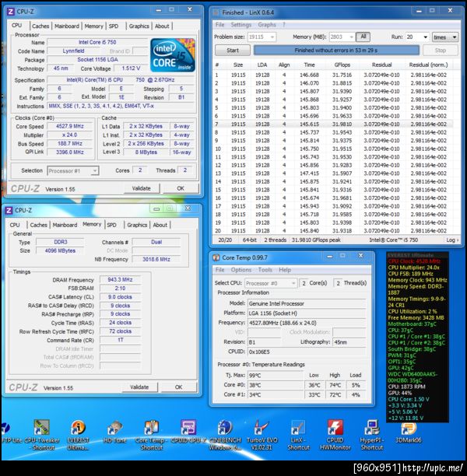Viewport: 467px width, 476px height.
Task: Click the CPU-Z title icon in Memory window
Action: 9,210
